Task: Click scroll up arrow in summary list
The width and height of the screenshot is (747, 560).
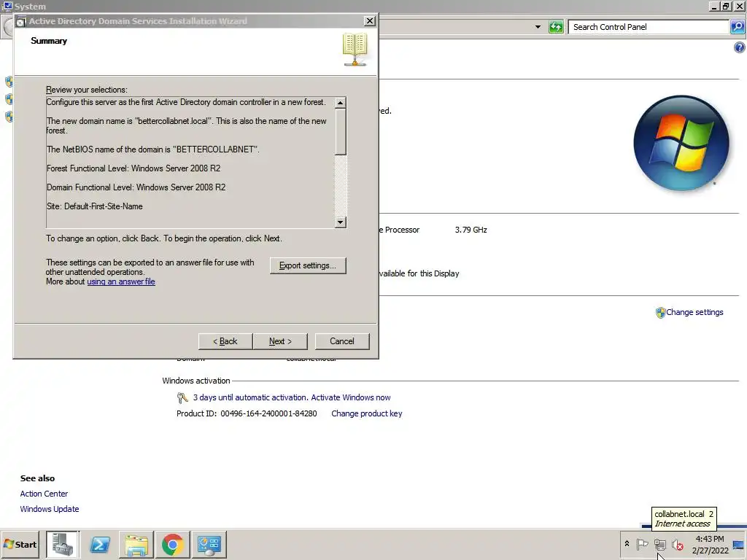Action: [340, 103]
